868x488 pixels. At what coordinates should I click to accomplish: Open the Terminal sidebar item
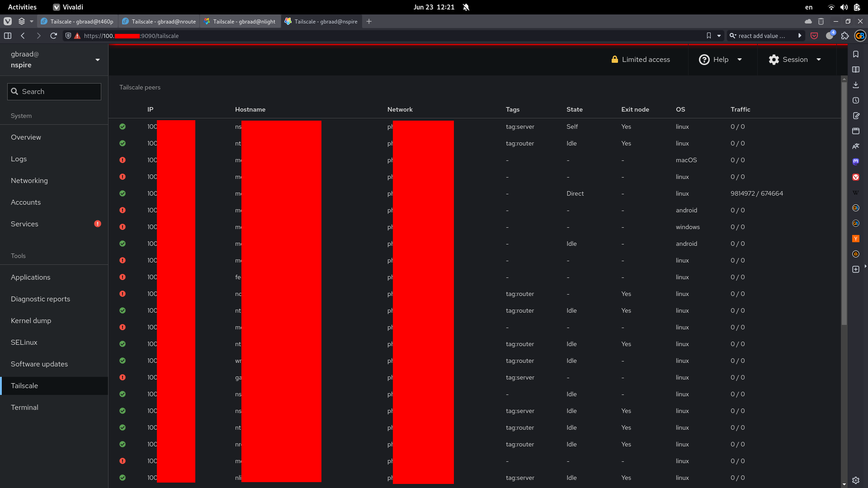click(x=24, y=407)
